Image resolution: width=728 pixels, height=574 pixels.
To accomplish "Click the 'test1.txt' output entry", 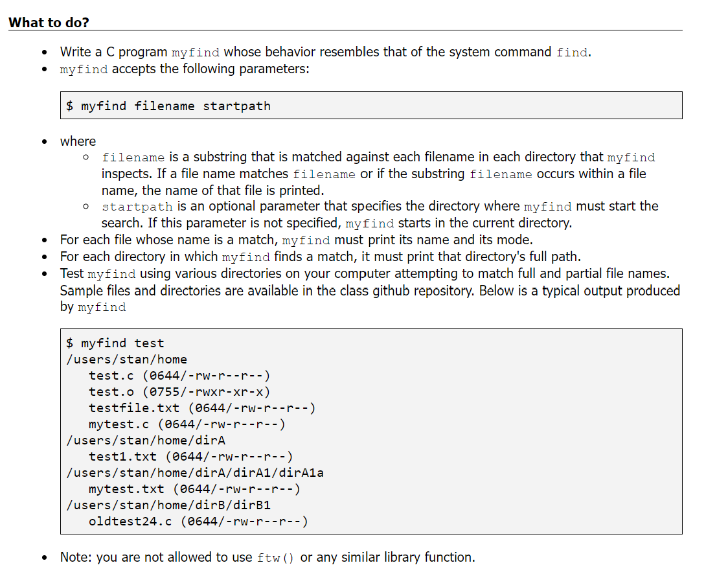I will [122, 457].
